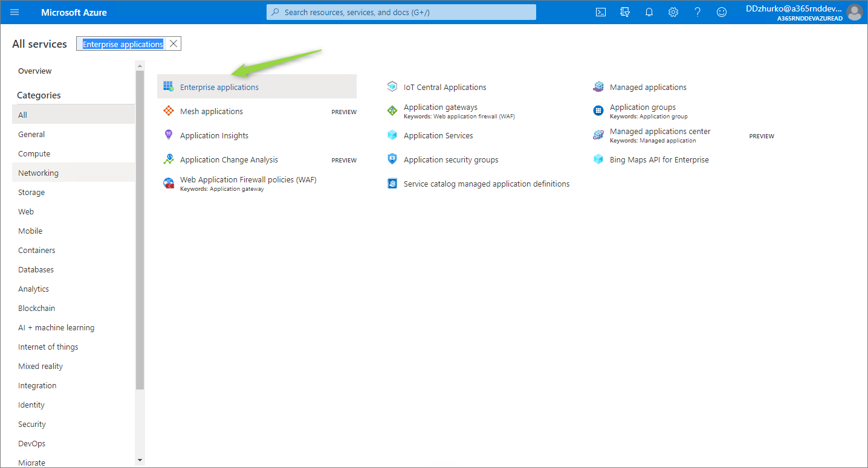Open the user account avatar menu

(x=853, y=12)
